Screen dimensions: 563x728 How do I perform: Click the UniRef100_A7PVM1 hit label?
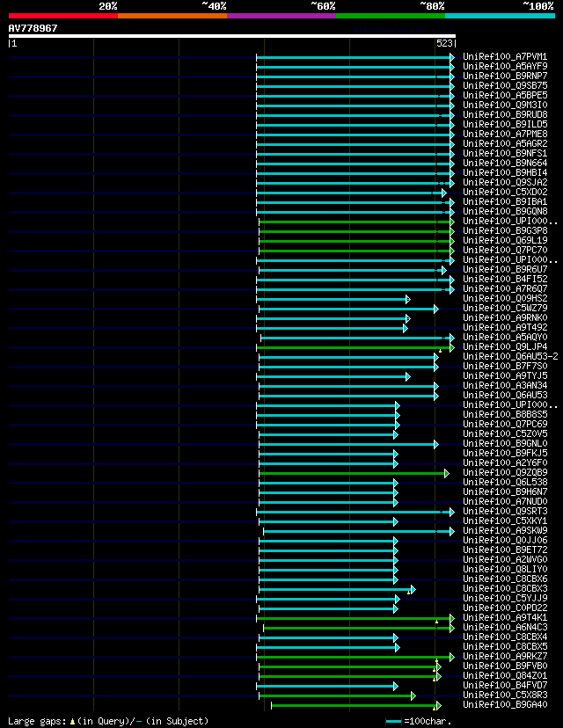(505, 56)
